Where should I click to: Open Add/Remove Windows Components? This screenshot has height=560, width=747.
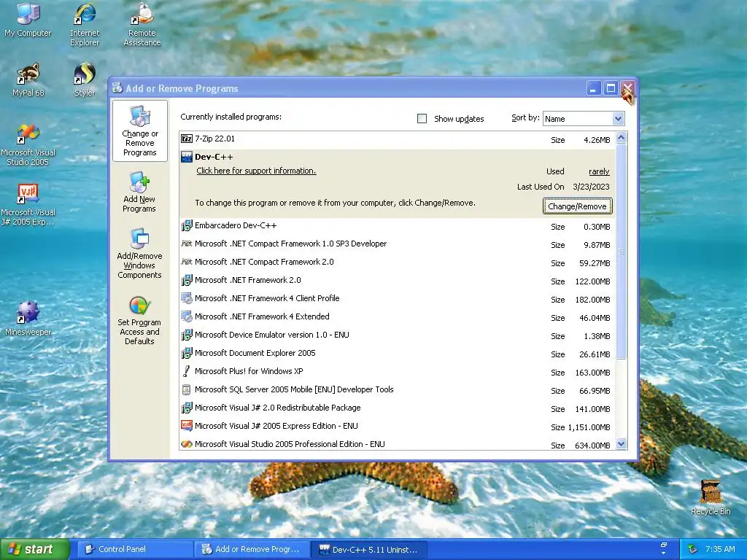[139, 253]
